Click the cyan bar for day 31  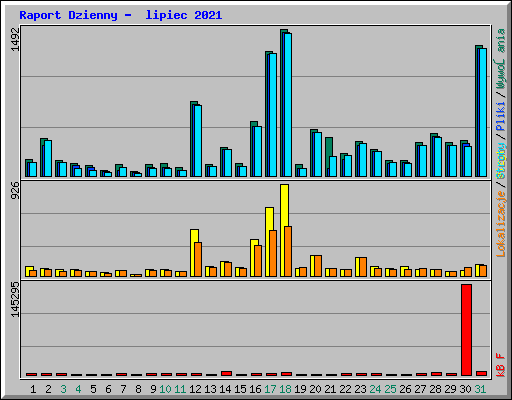(483, 112)
